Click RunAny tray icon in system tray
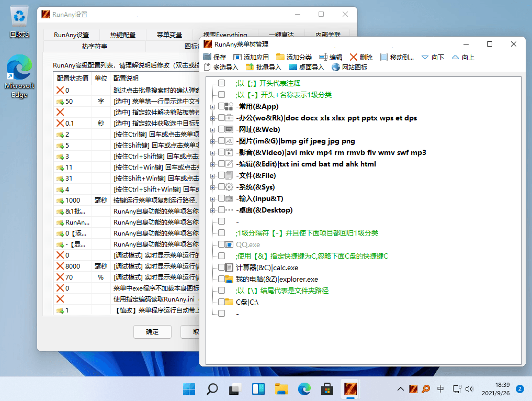The image size is (532, 401). coord(413,389)
